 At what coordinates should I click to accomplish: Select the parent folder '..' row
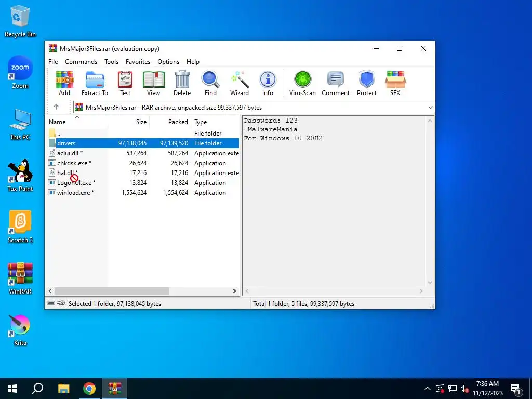(x=143, y=134)
